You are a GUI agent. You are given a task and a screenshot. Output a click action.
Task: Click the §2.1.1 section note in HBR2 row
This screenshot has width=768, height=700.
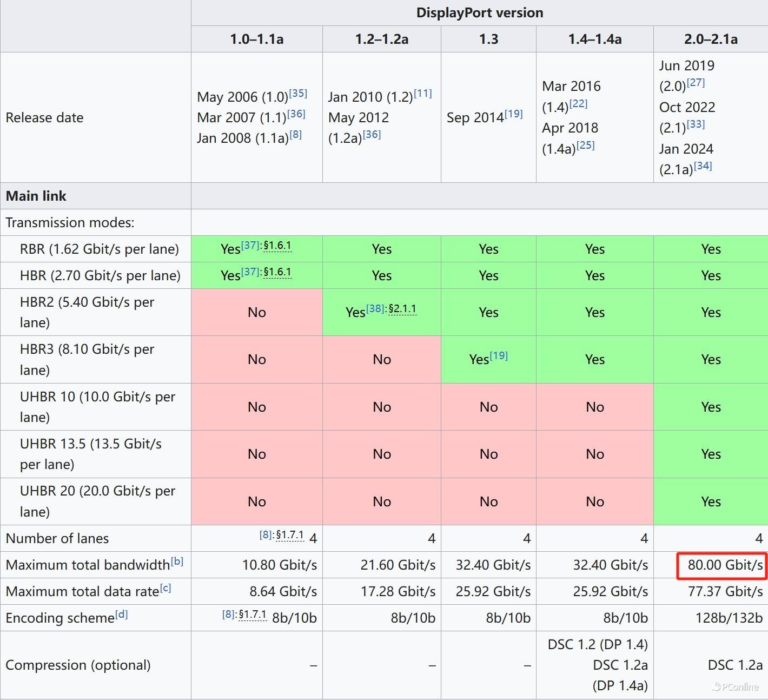coord(402,309)
